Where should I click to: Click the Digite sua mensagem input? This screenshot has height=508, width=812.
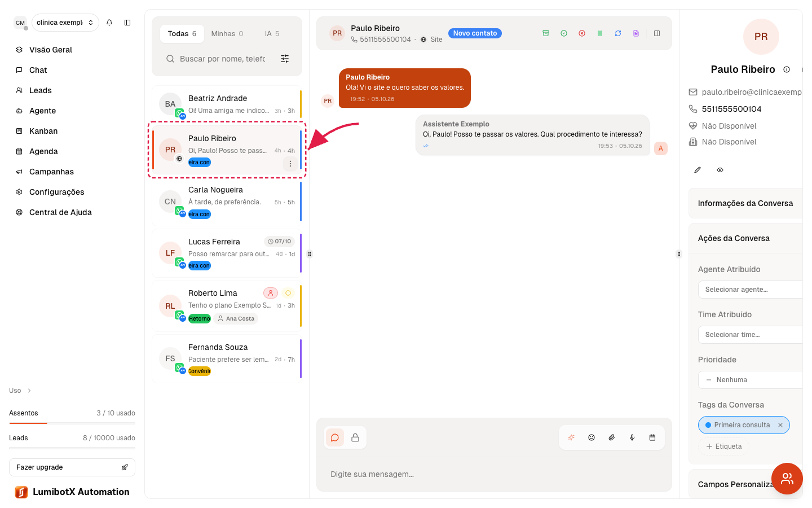coord(494,474)
